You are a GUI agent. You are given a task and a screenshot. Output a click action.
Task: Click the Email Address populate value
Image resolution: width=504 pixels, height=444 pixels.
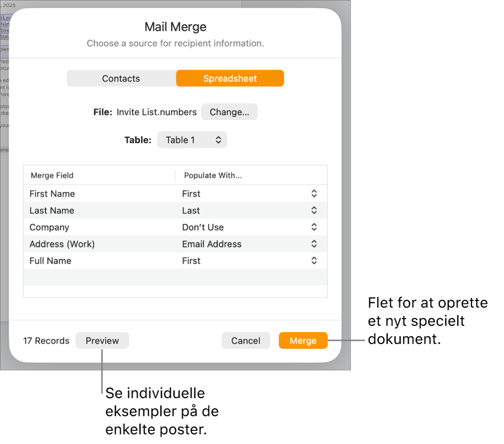(212, 244)
